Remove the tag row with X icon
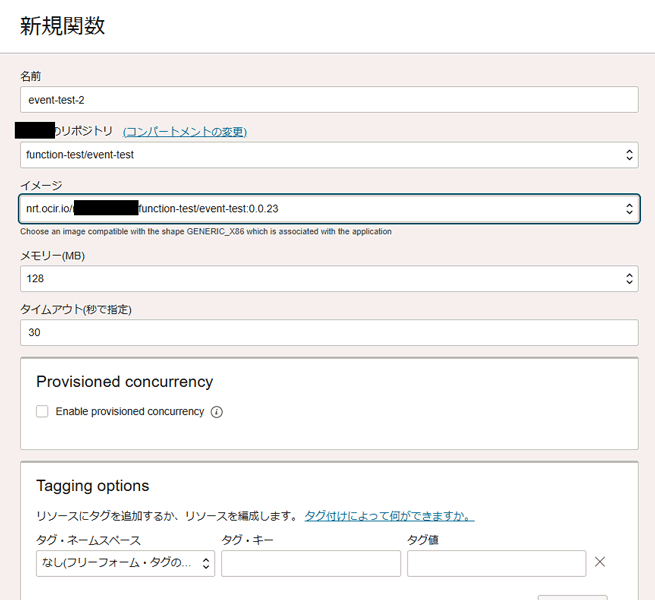 [x=600, y=562]
